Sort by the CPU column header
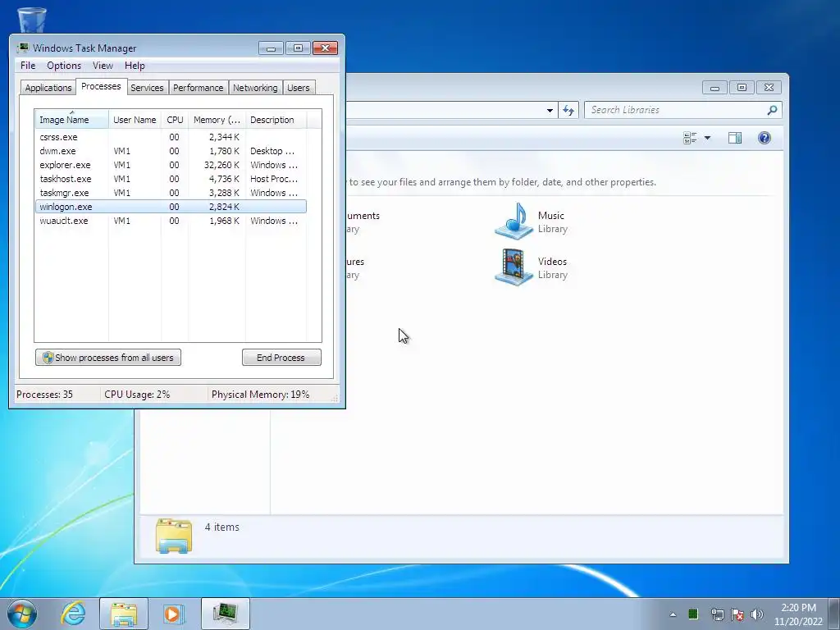This screenshot has width=840, height=630. click(x=175, y=120)
